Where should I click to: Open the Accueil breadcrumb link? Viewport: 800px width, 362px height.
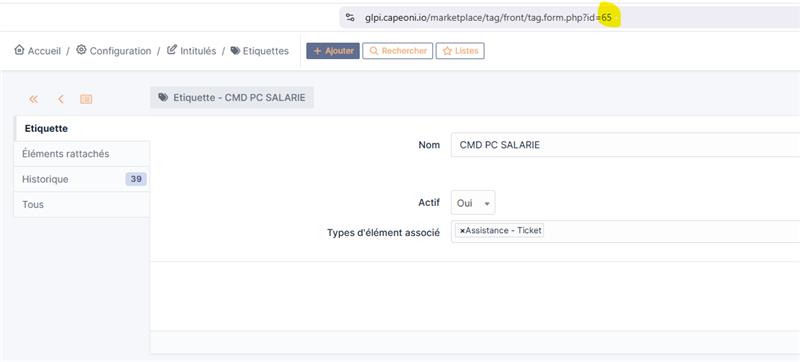point(44,51)
